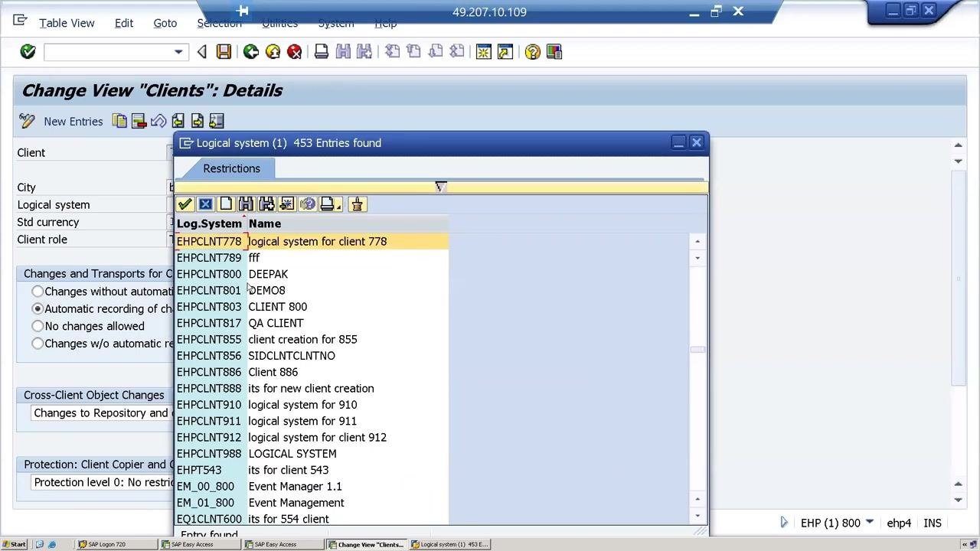The image size is (980, 551).
Task: Exit via the yellow up-arrow icon
Action: click(273, 52)
